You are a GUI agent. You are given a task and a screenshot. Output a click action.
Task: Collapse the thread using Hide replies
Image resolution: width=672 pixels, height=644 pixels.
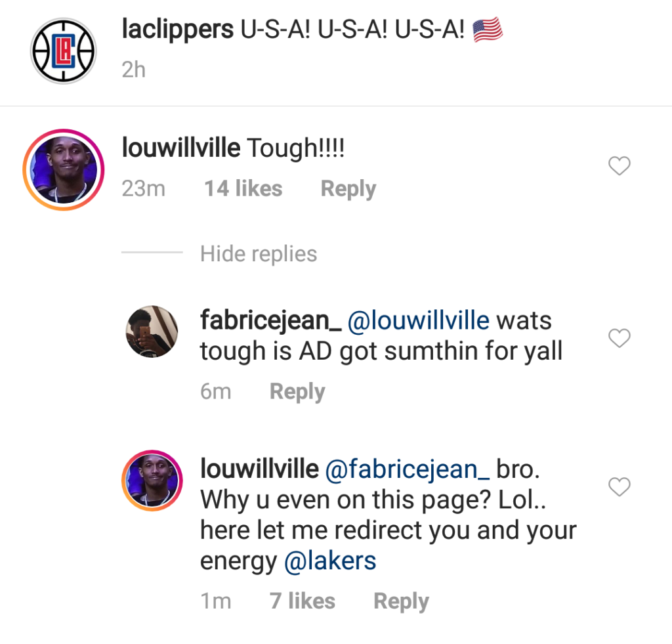[x=259, y=253]
